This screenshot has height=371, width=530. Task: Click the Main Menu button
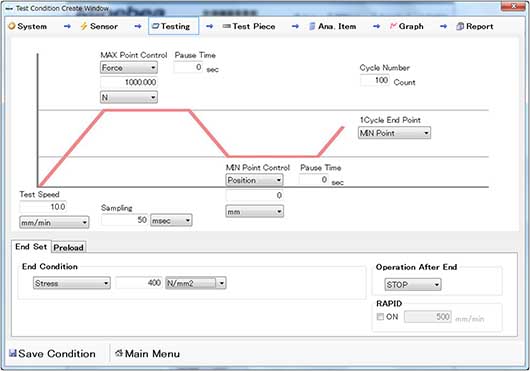(147, 353)
